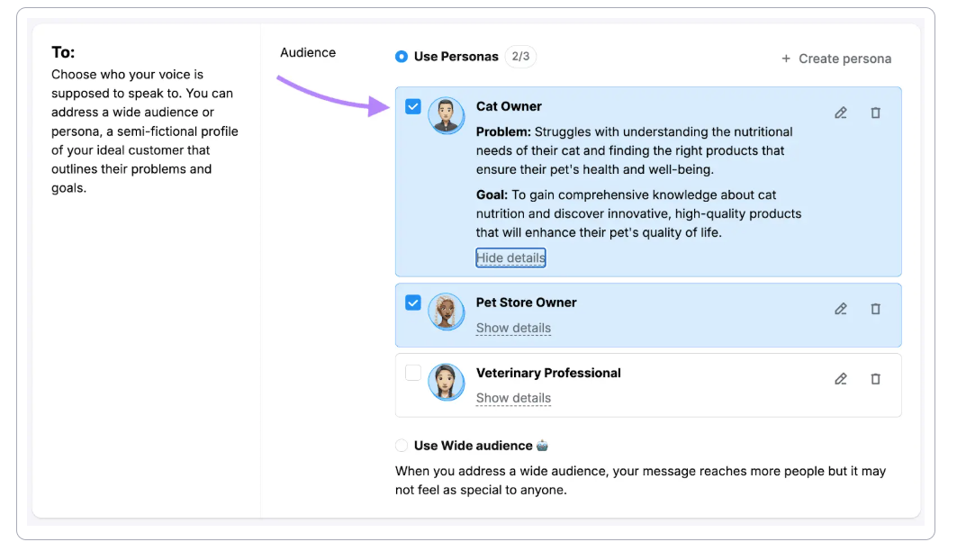This screenshot has width=957, height=560.
Task: Enable the Veterinary Professional persona checkbox
Action: coord(413,373)
